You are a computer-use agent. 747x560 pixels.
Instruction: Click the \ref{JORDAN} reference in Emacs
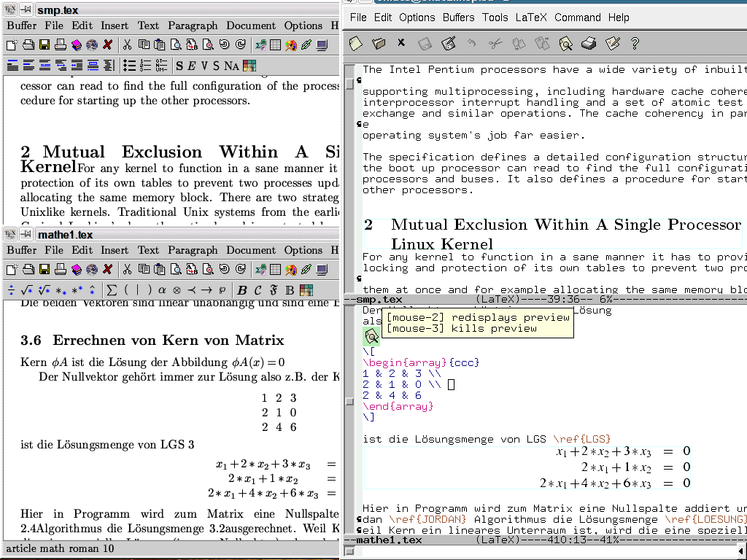[x=428, y=519]
